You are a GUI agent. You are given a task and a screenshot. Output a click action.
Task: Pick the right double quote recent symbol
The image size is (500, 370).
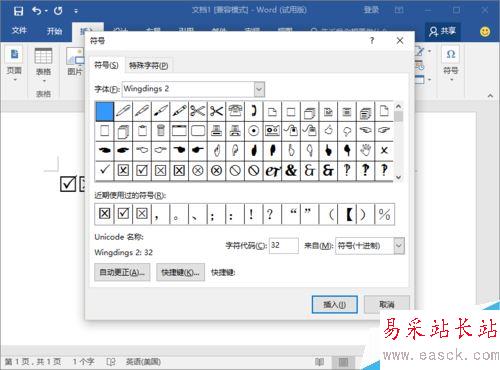click(x=310, y=213)
